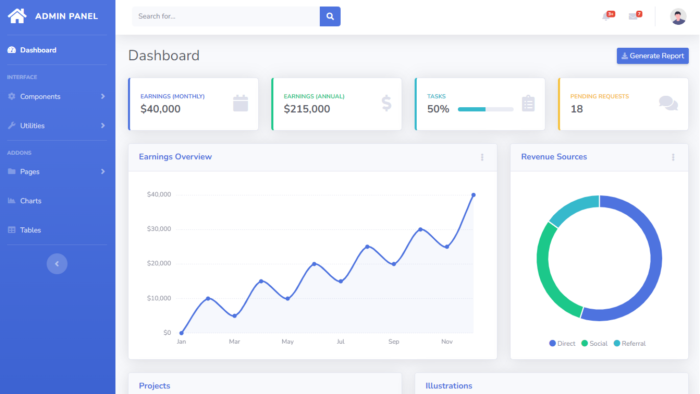The height and width of the screenshot is (394, 700).
Task: Toggle the Social legend color swatch
Action: 584,343
